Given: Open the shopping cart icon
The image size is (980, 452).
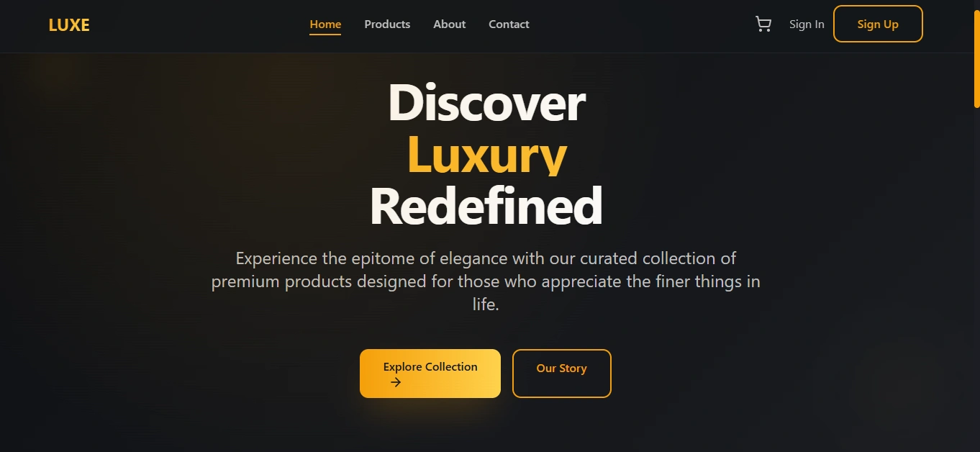Looking at the screenshot, I should pyautogui.click(x=763, y=24).
